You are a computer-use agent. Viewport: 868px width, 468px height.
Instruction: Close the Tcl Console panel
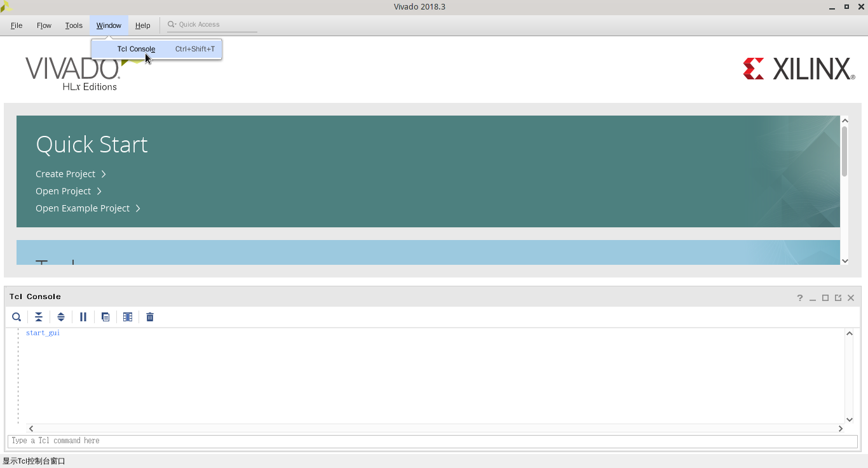[851, 298]
